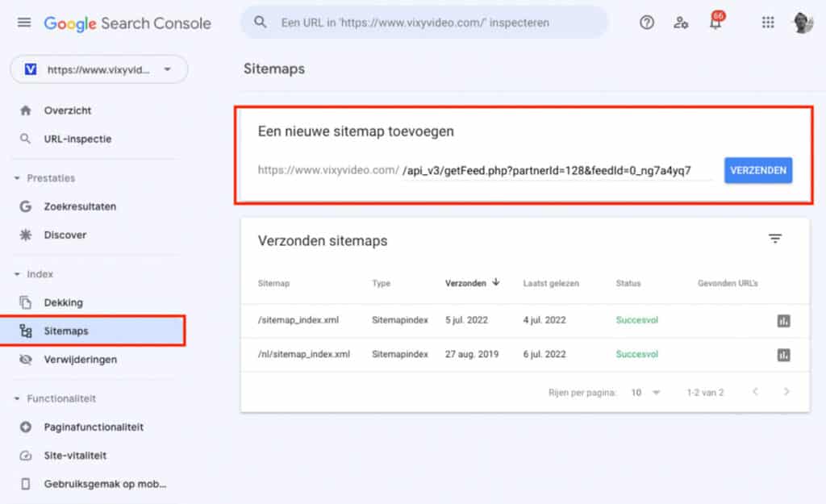This screenshot has width=826, height=504.
Task: Click the 'Een nieuwe sitemap toevoegen' heading
Action: [x=356, y=131]
